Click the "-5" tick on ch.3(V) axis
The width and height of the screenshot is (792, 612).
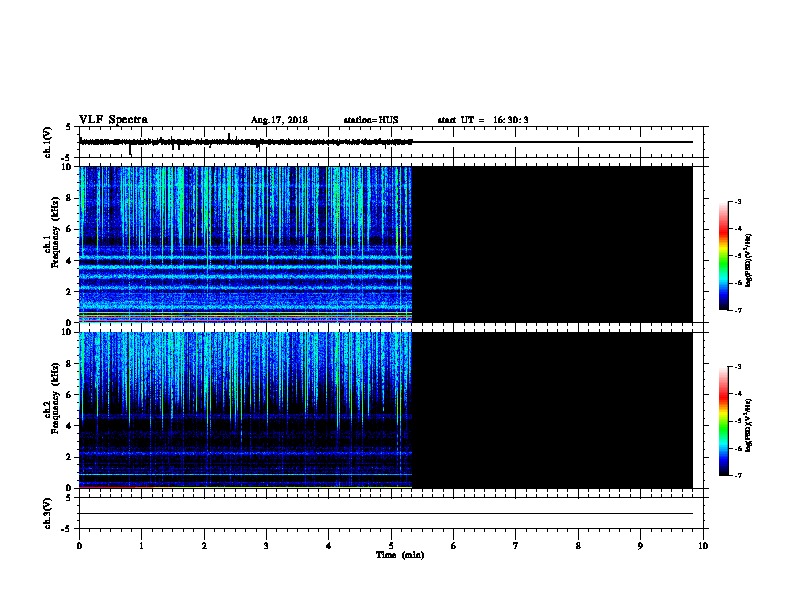pos(67,529)
